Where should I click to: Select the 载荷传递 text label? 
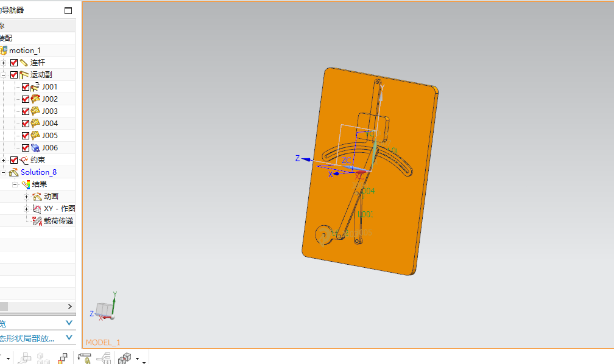[x=58, y=221]
